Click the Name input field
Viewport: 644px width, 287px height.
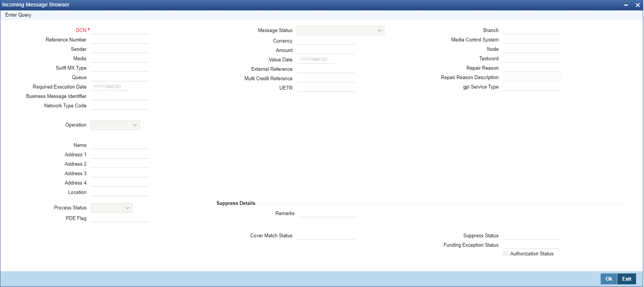pyautogui.click(x=120, y=145)
